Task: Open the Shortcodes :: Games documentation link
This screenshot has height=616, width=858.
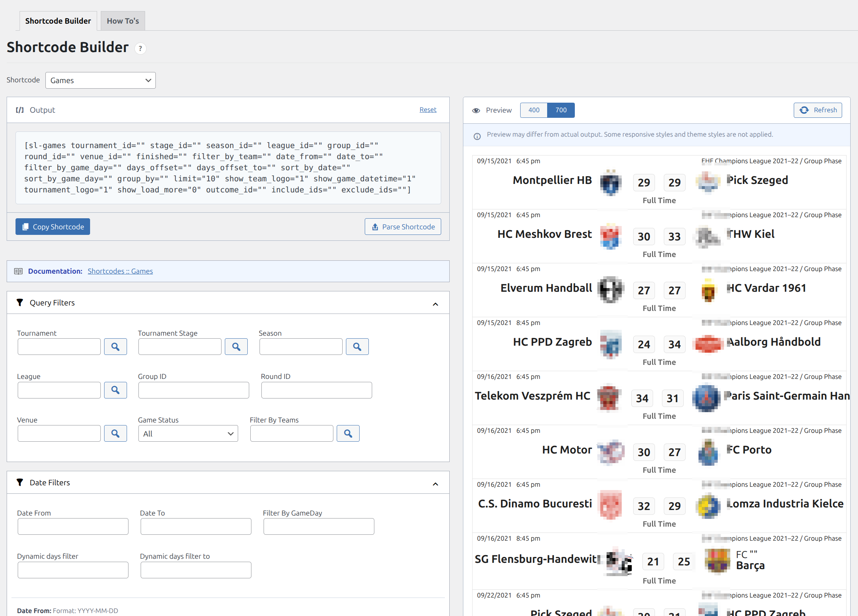Action: coord(120,271)
